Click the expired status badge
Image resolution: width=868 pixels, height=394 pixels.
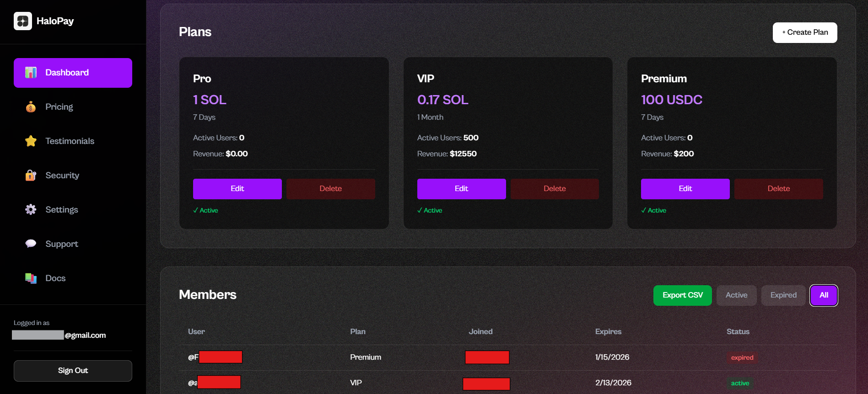742,357
